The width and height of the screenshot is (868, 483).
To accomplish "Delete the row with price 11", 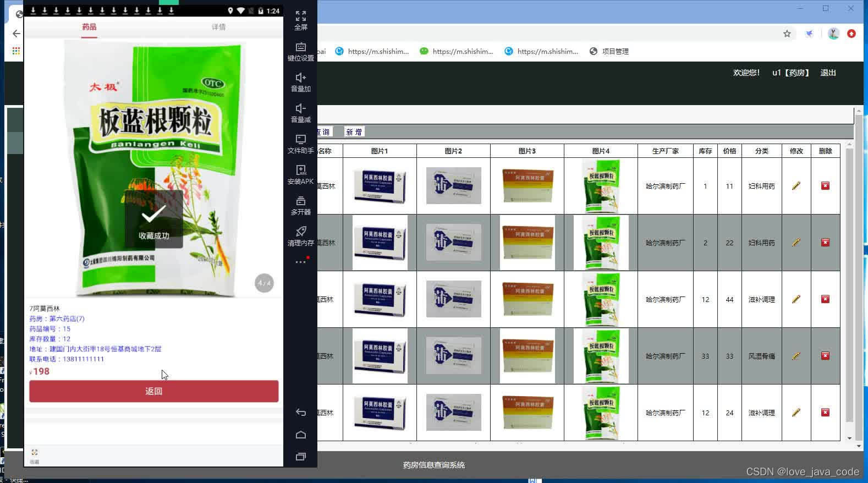I will click(x=825, y=186).
